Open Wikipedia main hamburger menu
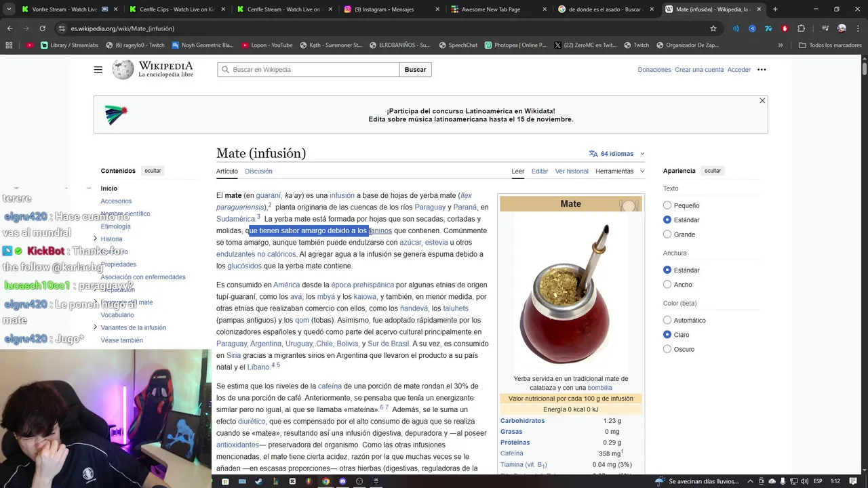This screenshot has height=488, width=868. pos(98,70)
